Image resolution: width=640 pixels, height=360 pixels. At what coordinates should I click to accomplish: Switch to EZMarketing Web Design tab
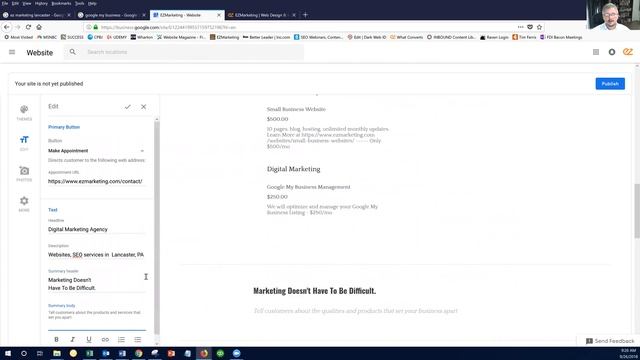tap(260, 15)
